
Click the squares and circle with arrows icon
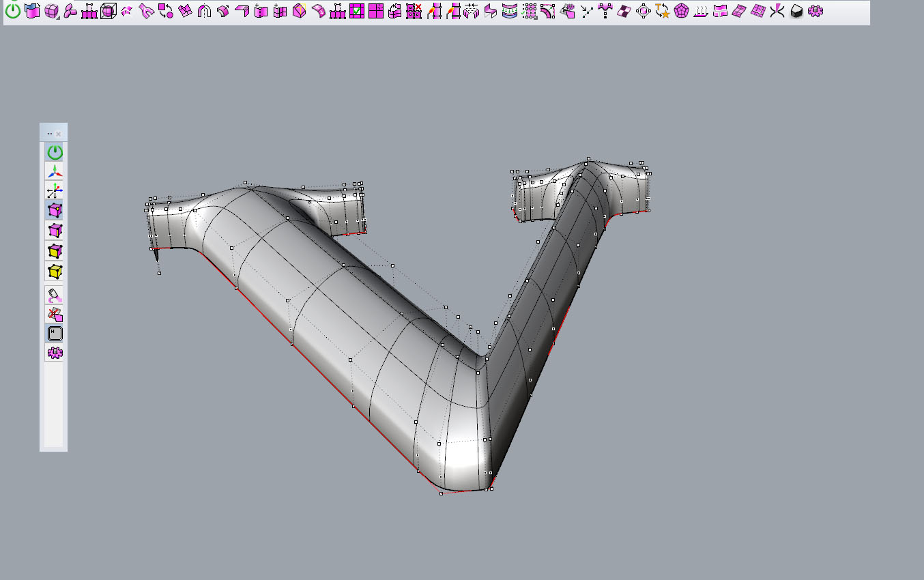click(166, 11)
